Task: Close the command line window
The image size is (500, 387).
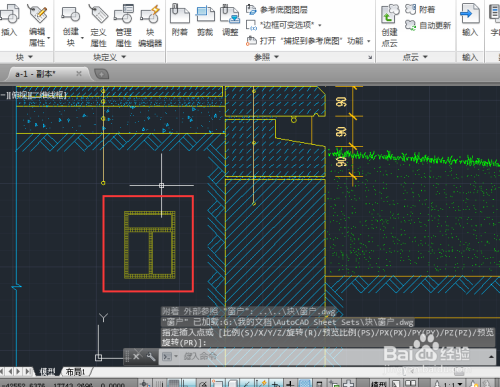Action: [136, 357]
